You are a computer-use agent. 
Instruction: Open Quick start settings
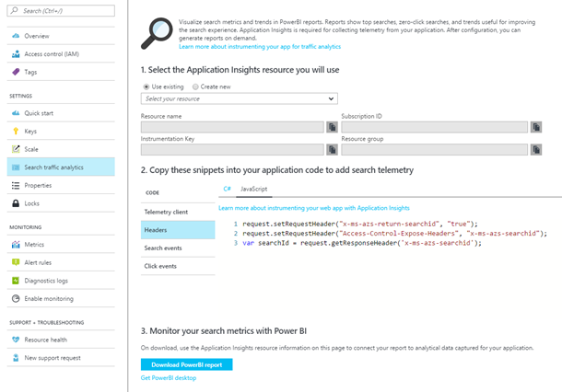[x=61, y=113]
